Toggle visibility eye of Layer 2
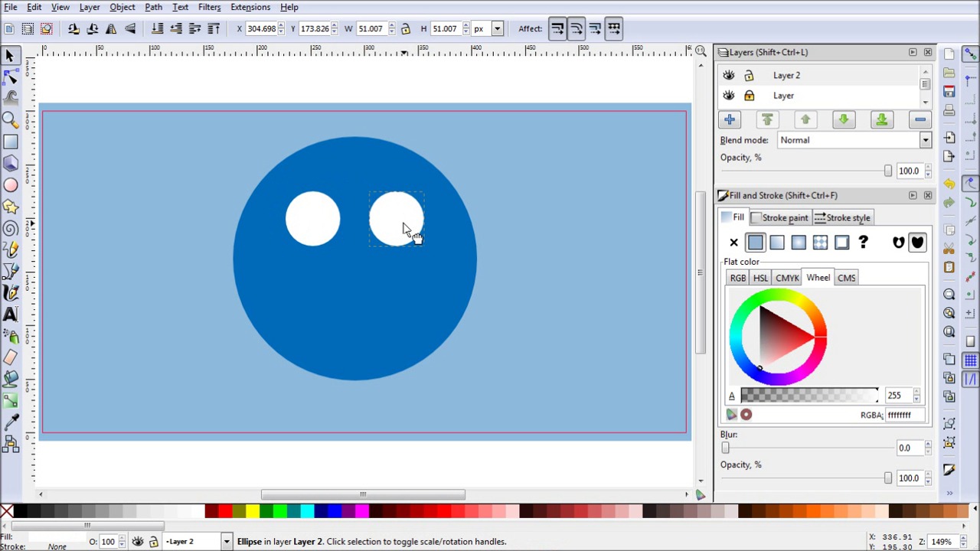Screen dimensions: 980x551 [x=728, y=75]
